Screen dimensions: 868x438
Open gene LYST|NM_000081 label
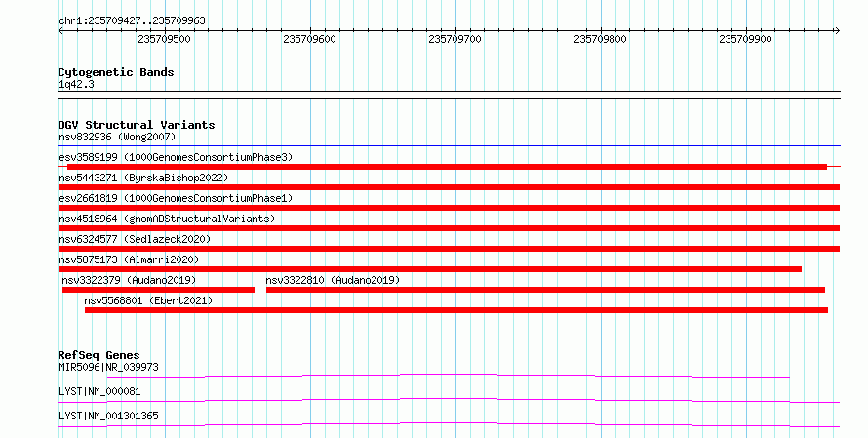pyautogui.click(x=99, y=391)
